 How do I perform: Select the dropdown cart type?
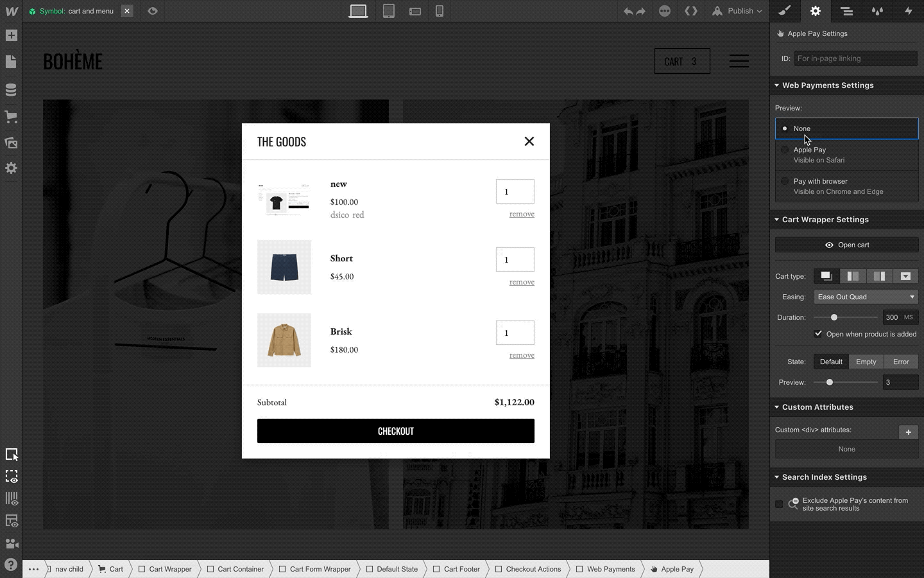click(x=905, y=276)
